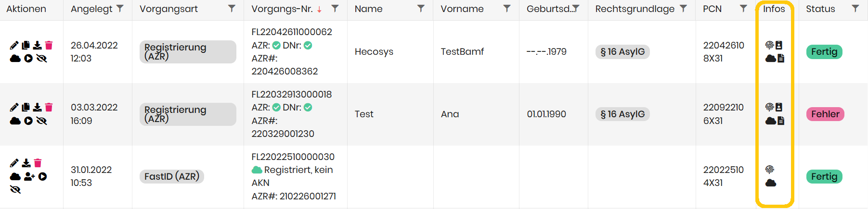Click the document info icon in Hecosys row

tap(781, 58)
